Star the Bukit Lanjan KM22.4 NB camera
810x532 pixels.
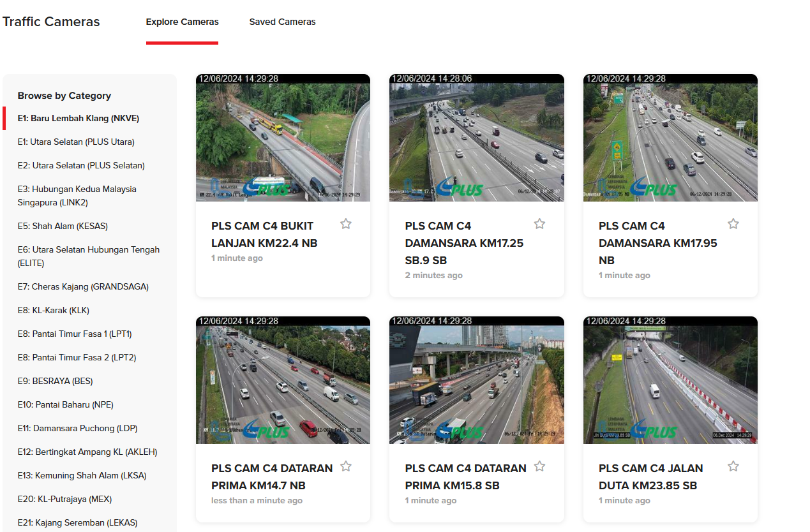345,224
